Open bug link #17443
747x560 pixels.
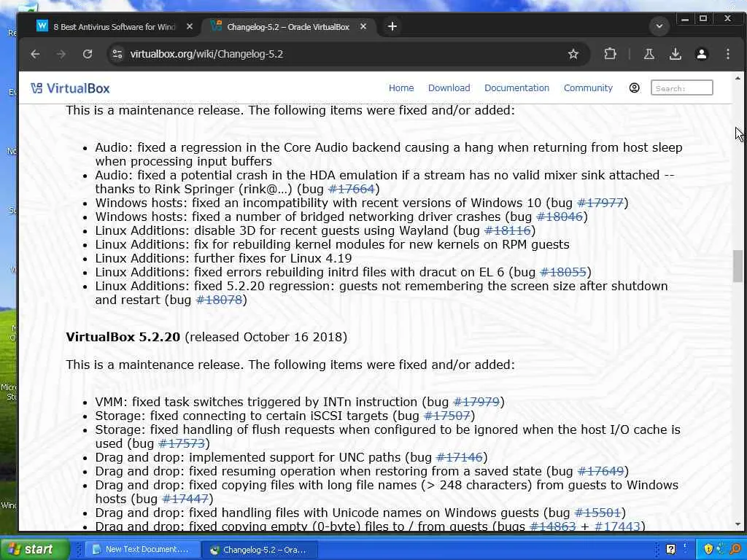pyautogui.click(x=617, y=526)
